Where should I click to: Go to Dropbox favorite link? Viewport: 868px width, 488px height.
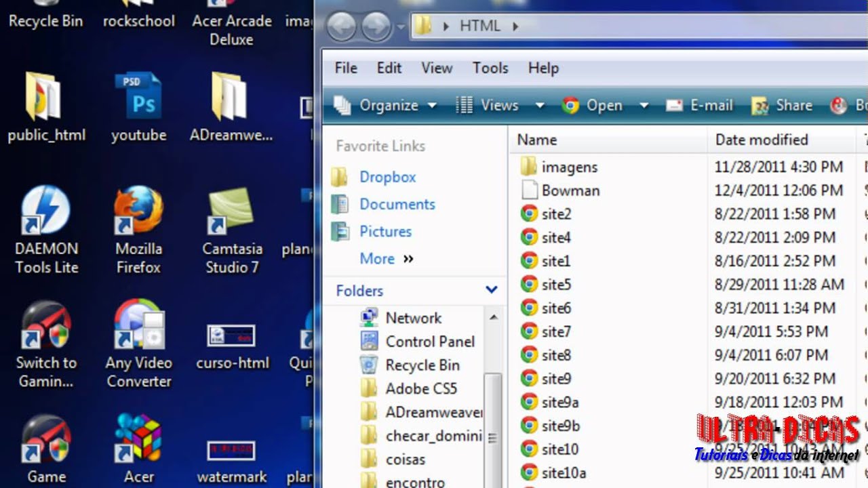[x=387, y=177]
